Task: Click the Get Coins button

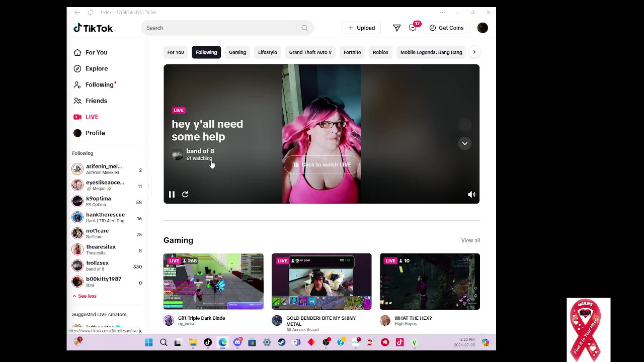Action: pyautogui.click(x=446, y=28)
